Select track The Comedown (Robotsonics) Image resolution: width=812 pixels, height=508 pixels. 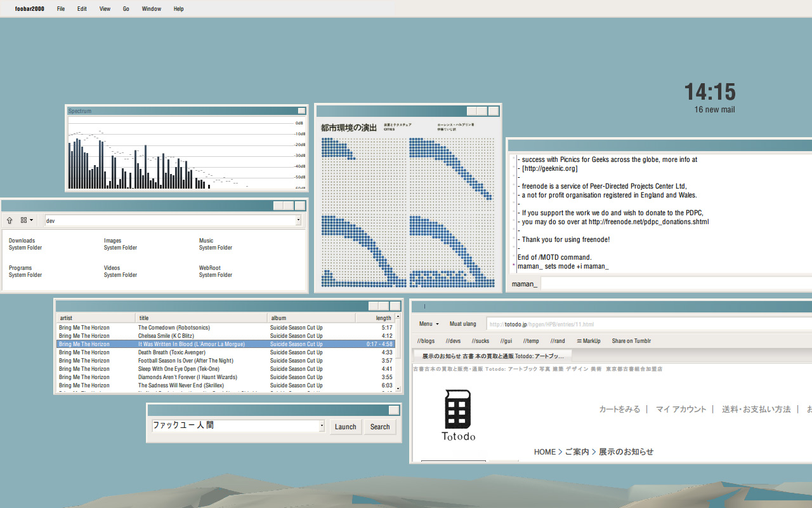[x=226, y=328]
